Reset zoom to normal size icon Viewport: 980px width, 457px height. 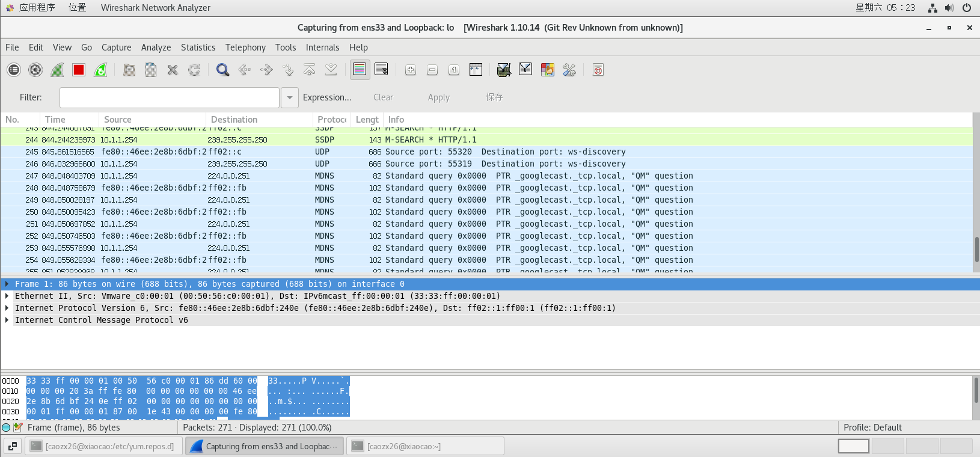coord(454,70)
